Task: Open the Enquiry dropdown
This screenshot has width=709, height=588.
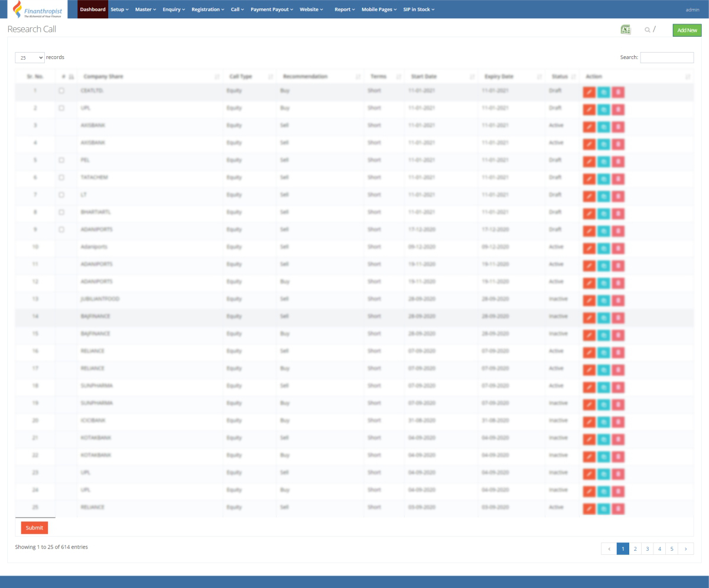Action: (x=174, y=9)
